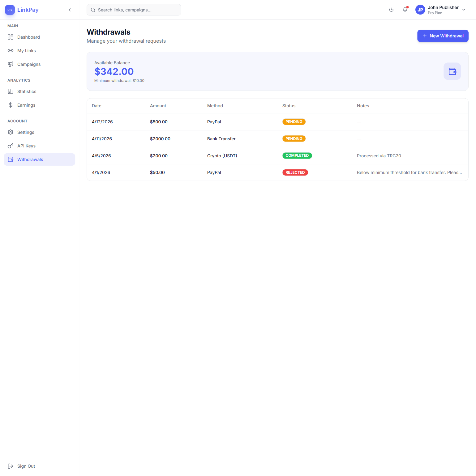Open the Statistics page

point(39,91)
